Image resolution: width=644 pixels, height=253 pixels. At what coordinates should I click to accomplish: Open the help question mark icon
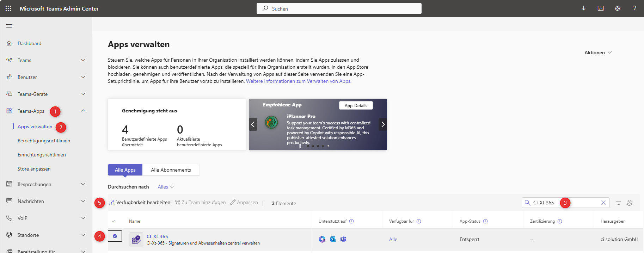click(634, 8)
